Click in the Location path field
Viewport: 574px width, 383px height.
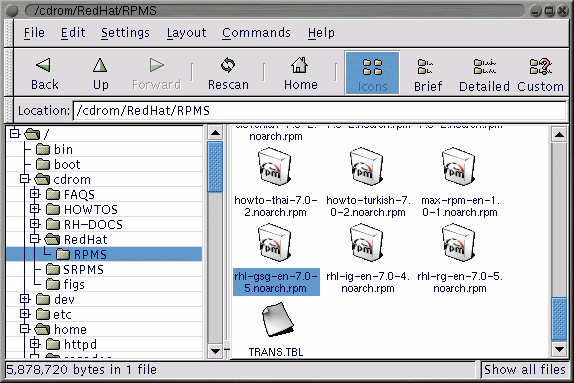(x=320, y=111)
